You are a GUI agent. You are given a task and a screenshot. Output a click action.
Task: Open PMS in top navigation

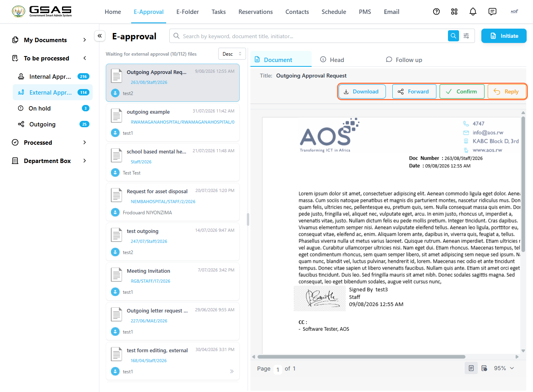(x=365, y=12)
